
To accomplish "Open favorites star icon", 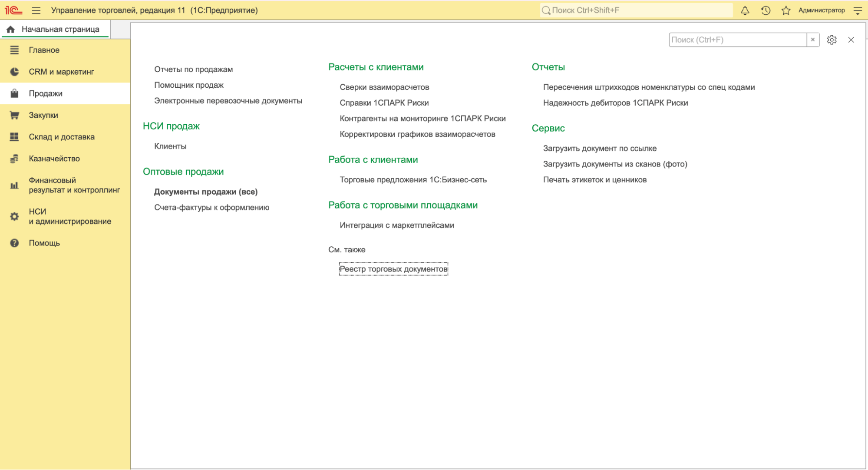I will 786,10.
